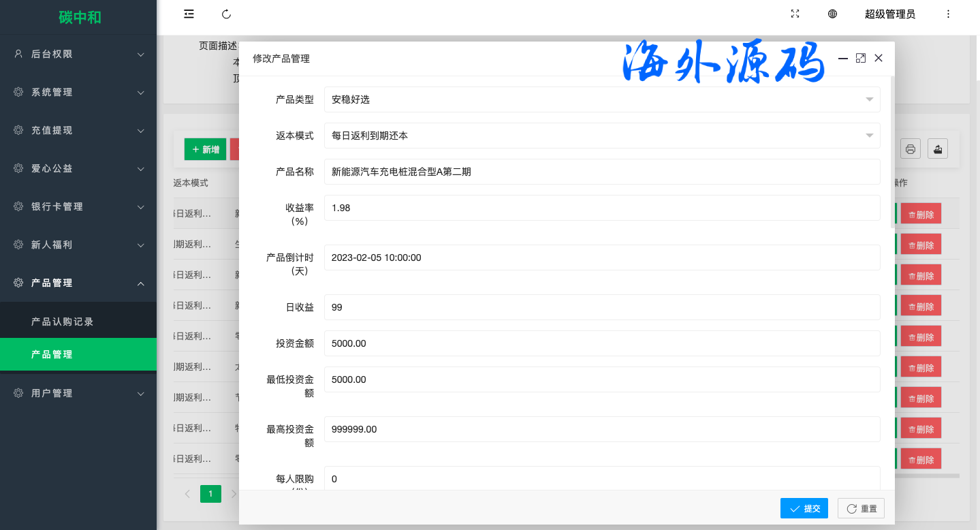Collapse the 产品管理 sidebar group
980x530 pixels.
(78, 283)
